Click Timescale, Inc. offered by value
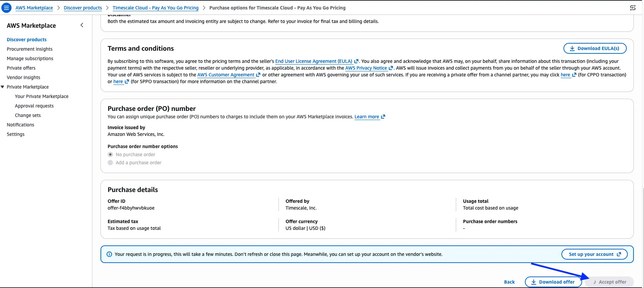 (x=301, y=208)
